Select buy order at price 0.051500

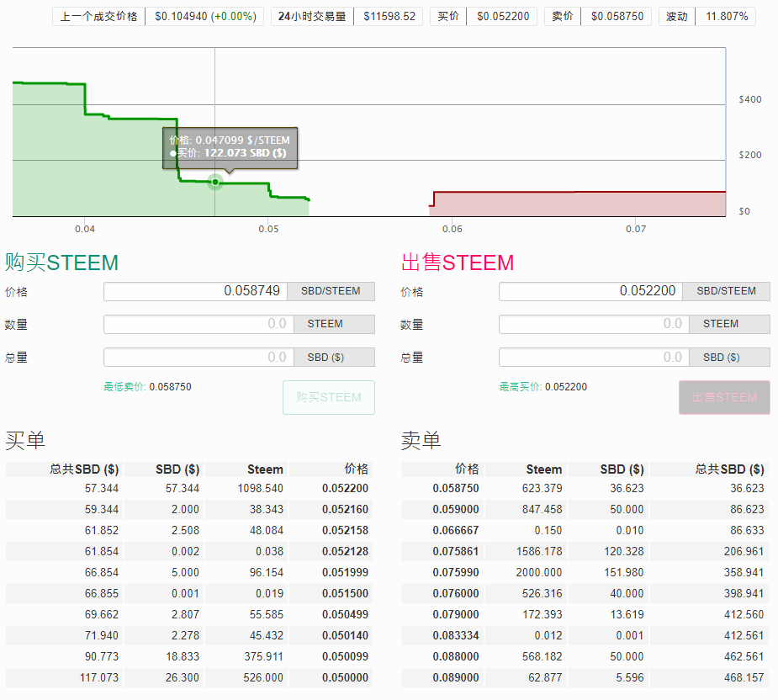tap(188, 594)
